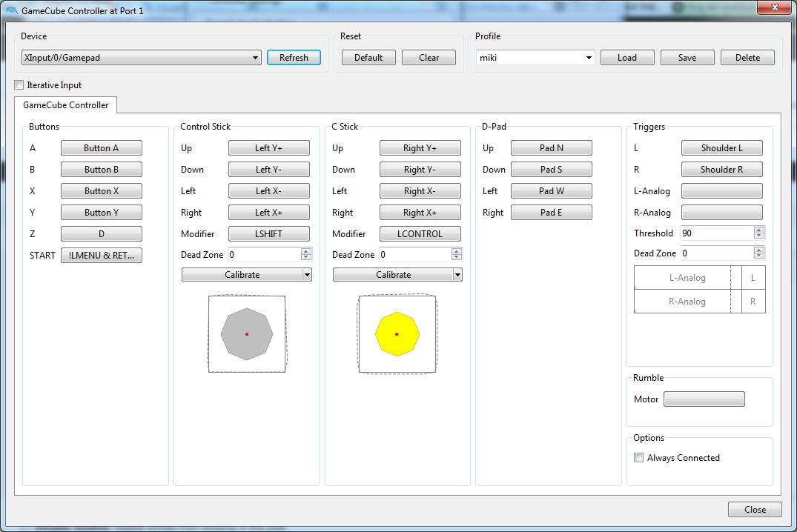The width and height of the screenshot is (797, 532).
Task: Click the Triggers Dead Zone spinner arrows
Action: 759,253
